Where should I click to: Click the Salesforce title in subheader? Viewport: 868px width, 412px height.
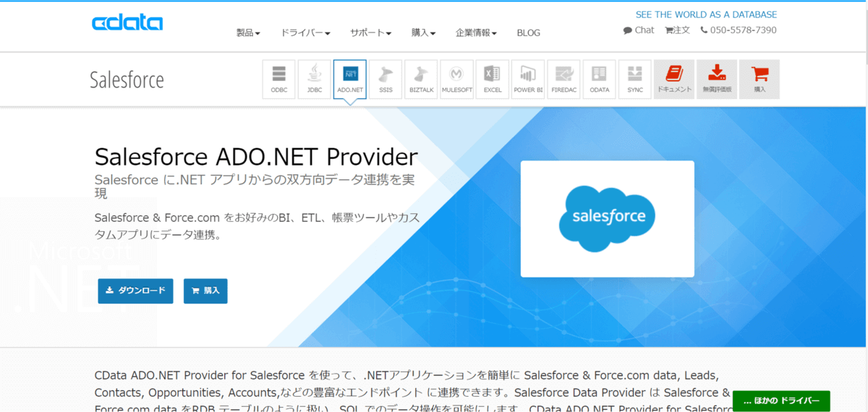pyautogui.click(x=127, y=80)
